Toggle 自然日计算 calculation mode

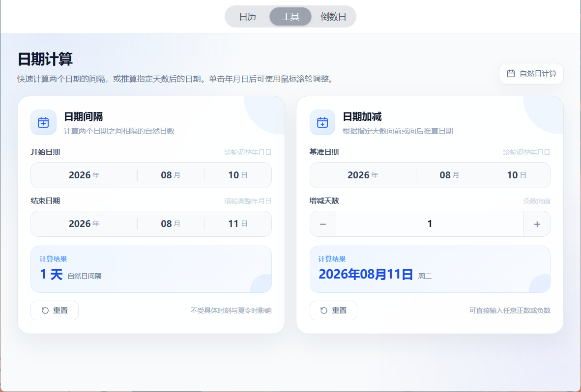[531, 74]
